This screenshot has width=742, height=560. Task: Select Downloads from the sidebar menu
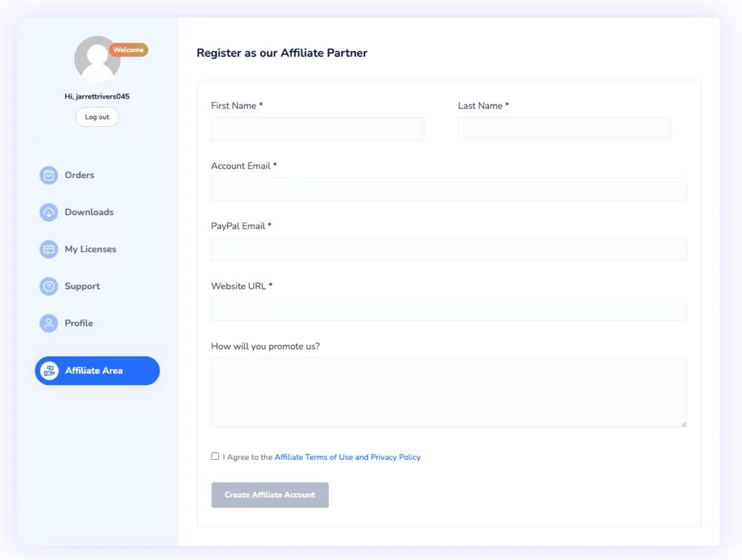point(88,212)
